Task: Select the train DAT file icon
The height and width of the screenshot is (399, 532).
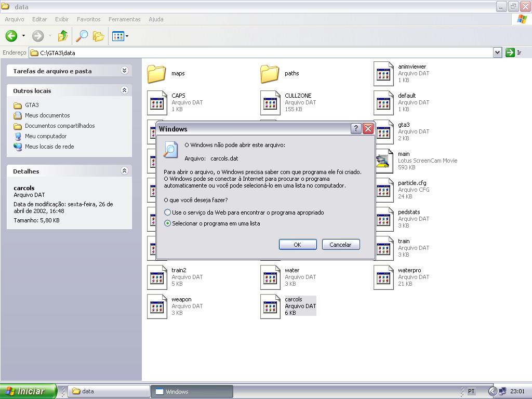Action: coord(384,249)
